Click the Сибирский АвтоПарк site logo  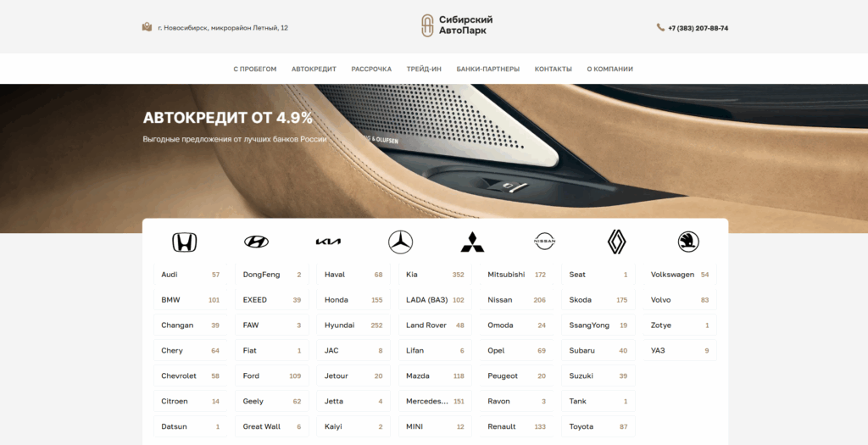[457, 25]
